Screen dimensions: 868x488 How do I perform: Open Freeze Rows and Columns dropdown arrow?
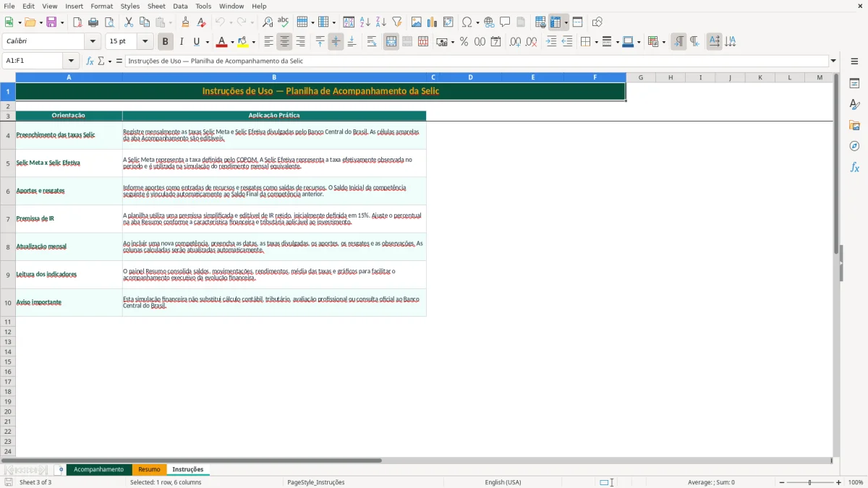[x=566, y=23]
